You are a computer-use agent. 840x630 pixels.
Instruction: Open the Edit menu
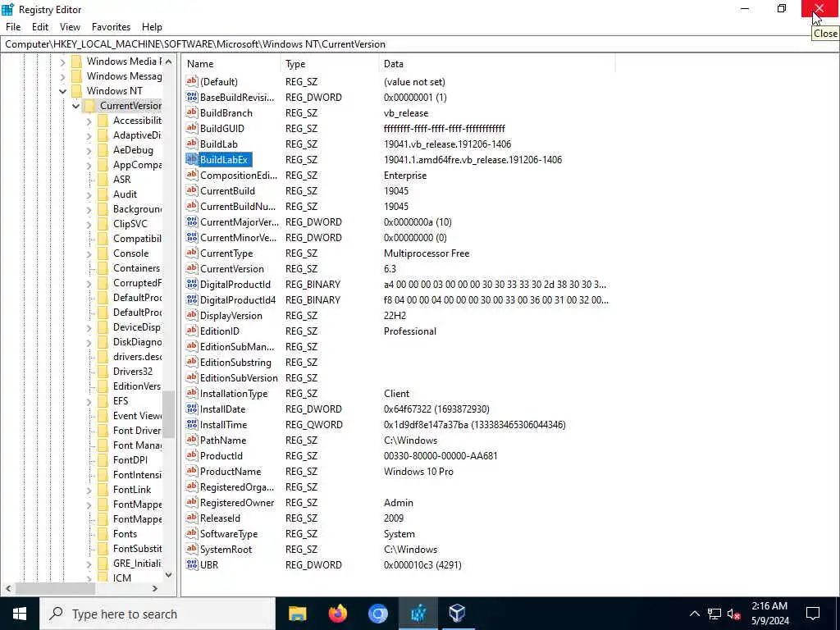[x=40, y=27]
